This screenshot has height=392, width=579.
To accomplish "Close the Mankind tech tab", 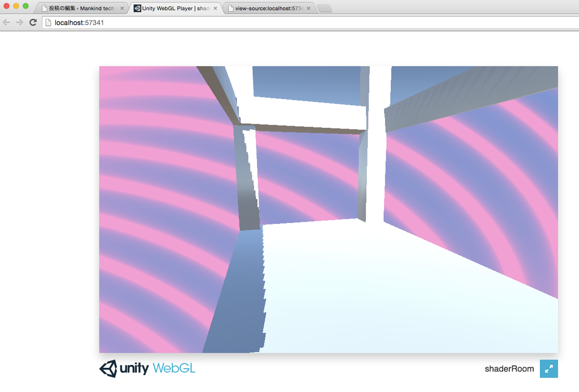I will pyautogui.click(x=122, y=8).
